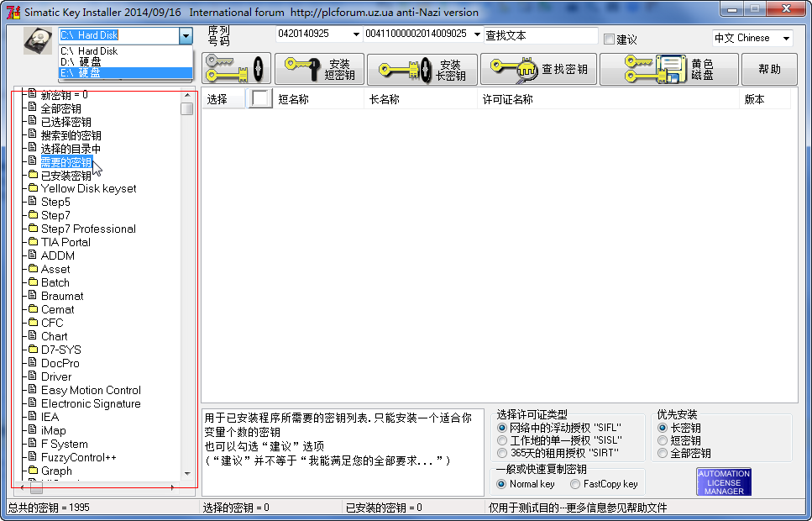This screenshot has width=812, height=521.
Task: Click 黄色磁盘 yellow disk button
Action: click(x=669, y=68)
